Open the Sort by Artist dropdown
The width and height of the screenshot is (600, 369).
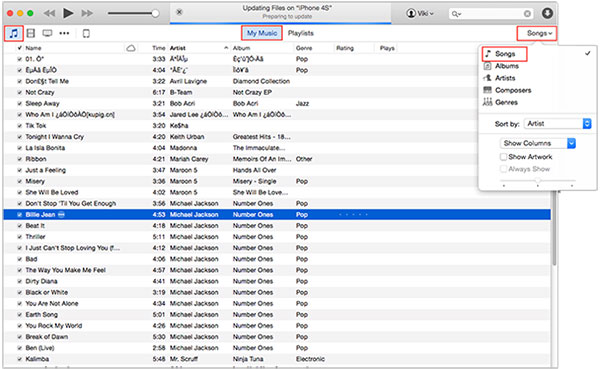pos(558,124)
